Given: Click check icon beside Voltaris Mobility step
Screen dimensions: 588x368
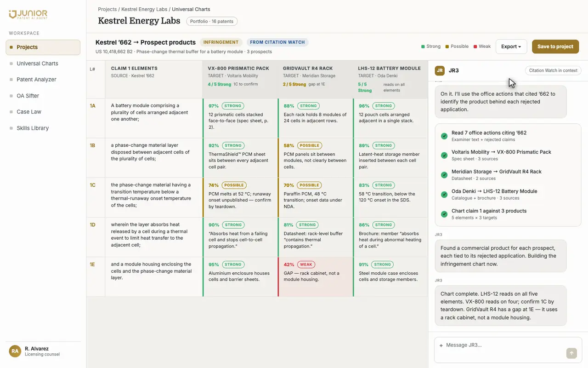Looking at the screenshot, I should (x=444, y=155).
